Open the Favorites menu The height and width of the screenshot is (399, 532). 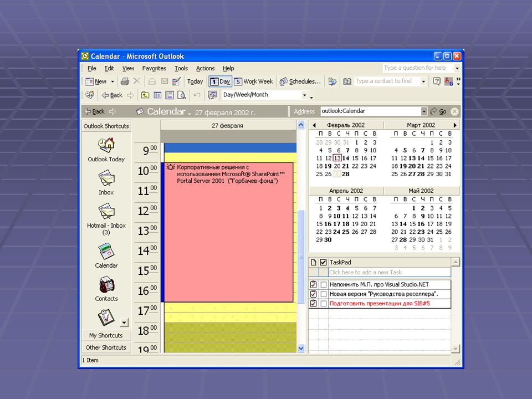pos(155,68)
